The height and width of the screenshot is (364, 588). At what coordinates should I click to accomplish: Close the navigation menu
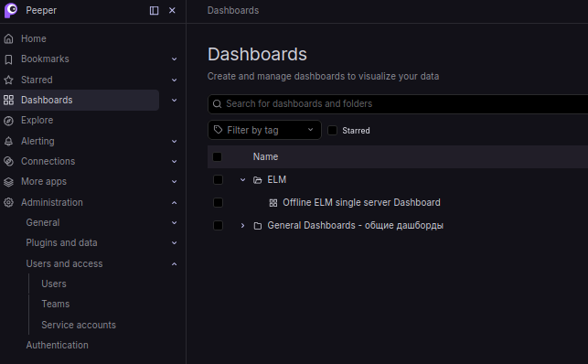tap(172, 10)
